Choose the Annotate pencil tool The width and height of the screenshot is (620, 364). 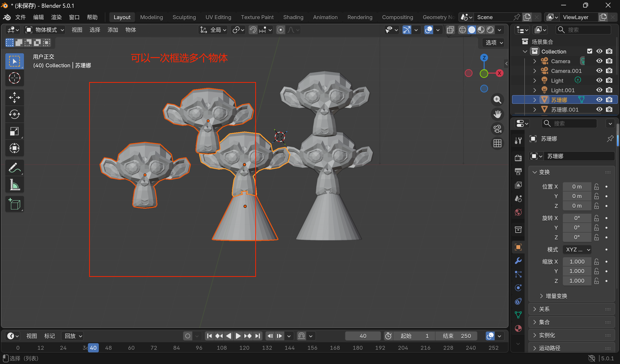point(14,168)
